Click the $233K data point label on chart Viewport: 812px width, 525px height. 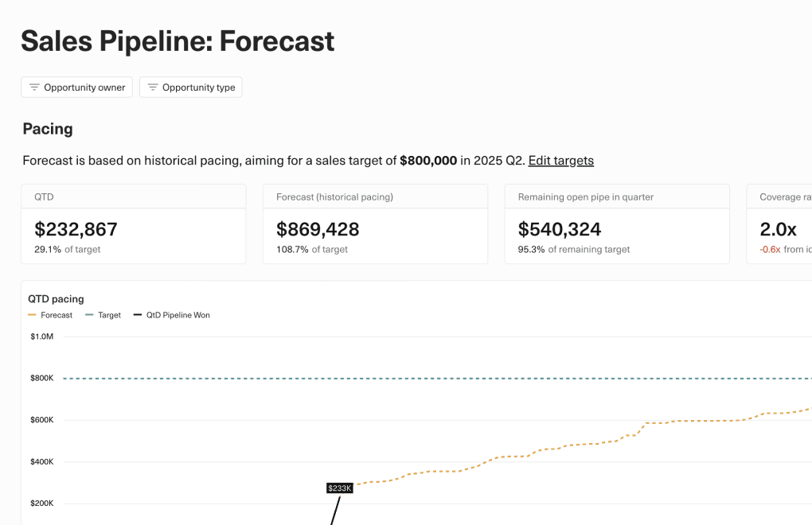click(339, 488)
